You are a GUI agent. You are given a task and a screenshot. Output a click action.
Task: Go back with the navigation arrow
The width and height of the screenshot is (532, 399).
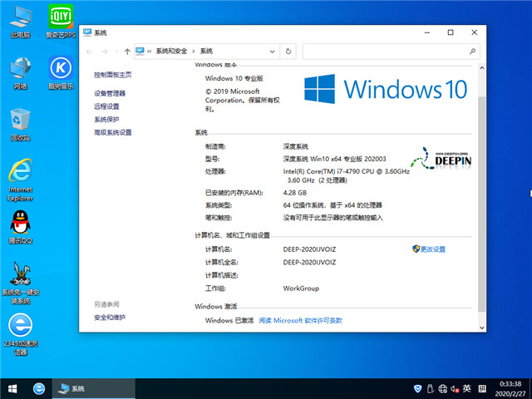click(x=89, y=52)
